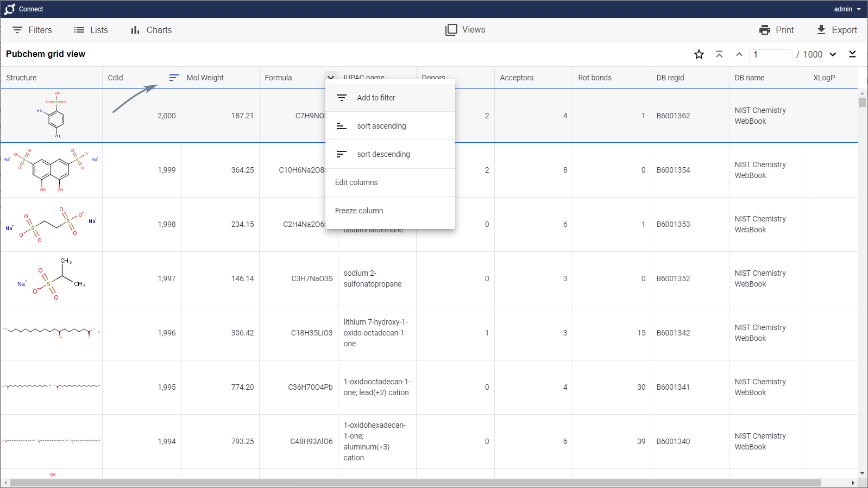Click the naphthalene disulfonate structure thumbnail
The height and width of the screenshot is (488, 868).
(52, 170)
